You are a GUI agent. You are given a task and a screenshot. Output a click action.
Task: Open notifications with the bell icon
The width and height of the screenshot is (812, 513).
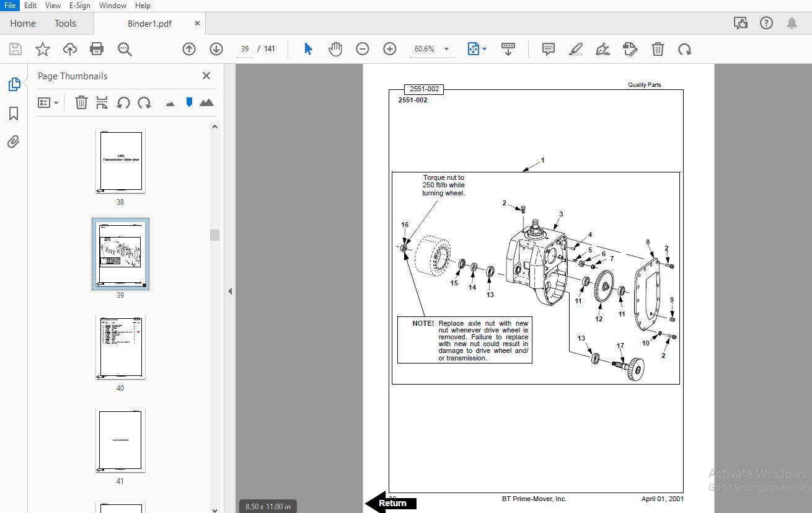[792, 24]
